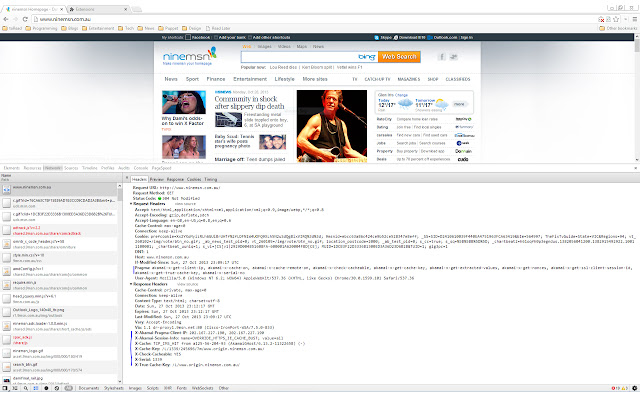Filter network by Documents

[x=89, y=388]
